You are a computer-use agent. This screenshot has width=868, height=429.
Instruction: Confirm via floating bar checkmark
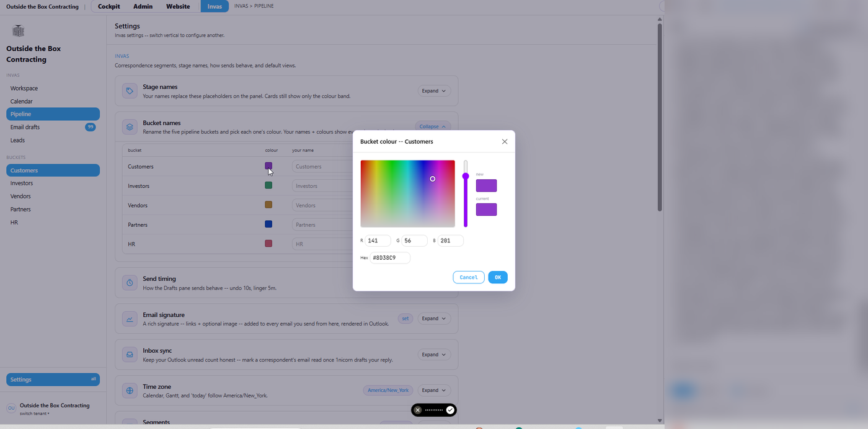(450, 410)
